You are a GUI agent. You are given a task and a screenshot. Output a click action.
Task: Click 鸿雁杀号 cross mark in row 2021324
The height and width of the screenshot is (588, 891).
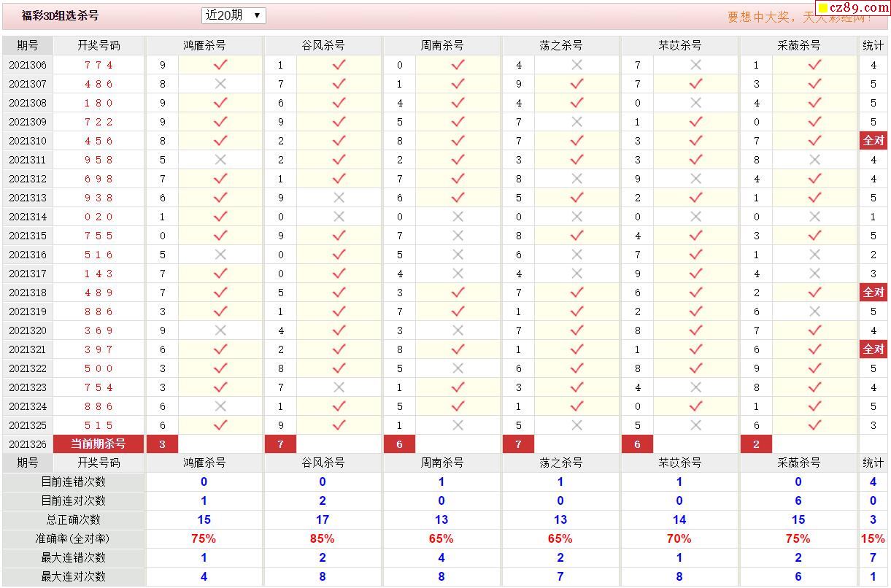[x=220, y=406]
